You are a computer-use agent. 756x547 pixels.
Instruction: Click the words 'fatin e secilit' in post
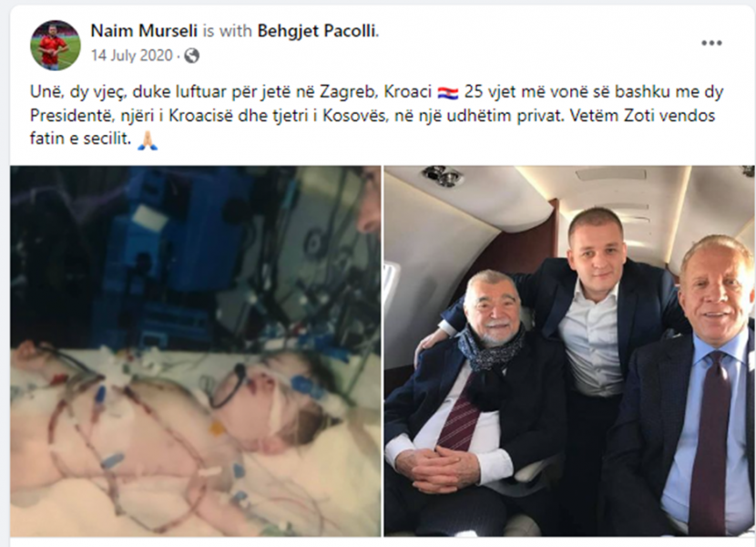[x=80, y=139]
